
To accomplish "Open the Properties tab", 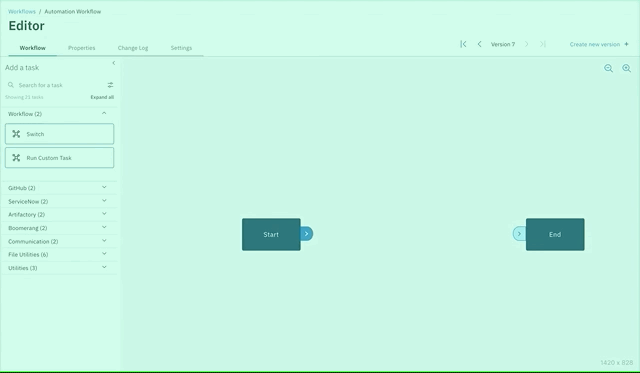I will (82, 48).
